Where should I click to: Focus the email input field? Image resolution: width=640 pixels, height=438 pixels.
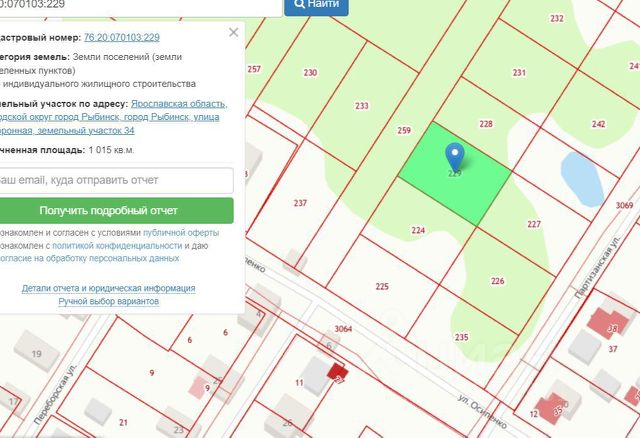click(x=116, y=180)
